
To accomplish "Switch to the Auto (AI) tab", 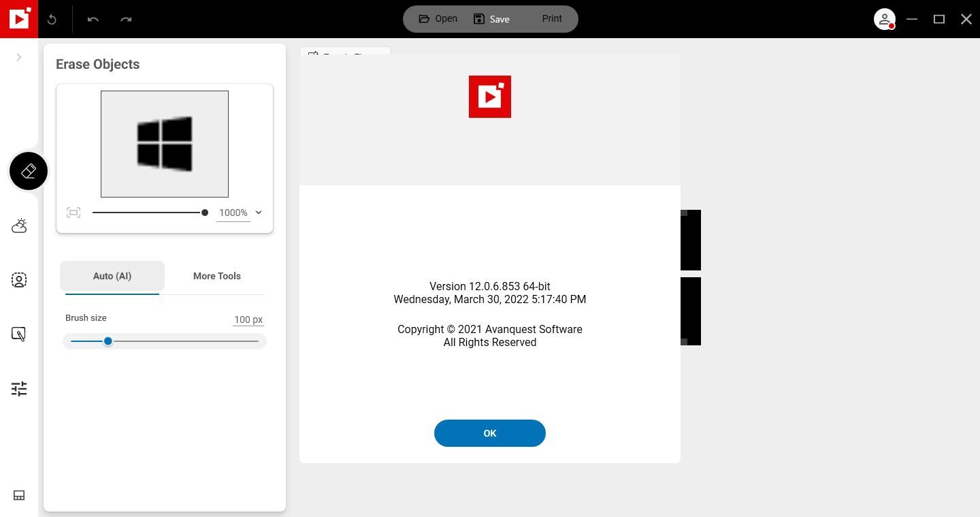I will pyautogui.click(x=112, y=276).
